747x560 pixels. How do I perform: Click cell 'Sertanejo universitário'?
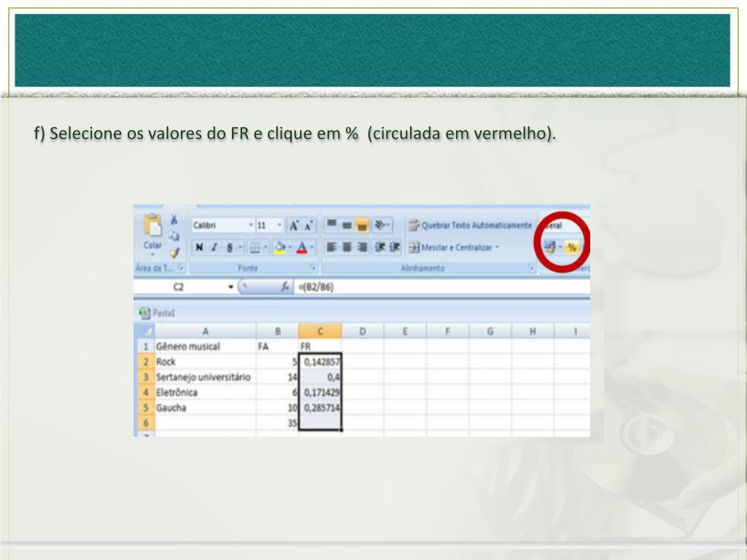(x=205, y=377)
